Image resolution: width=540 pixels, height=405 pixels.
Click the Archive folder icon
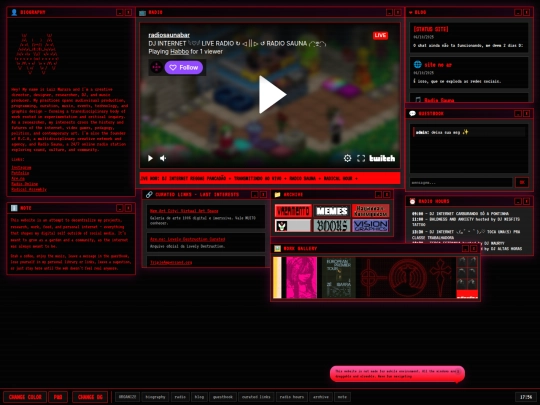pyautogui.click(x=277, y=195)
